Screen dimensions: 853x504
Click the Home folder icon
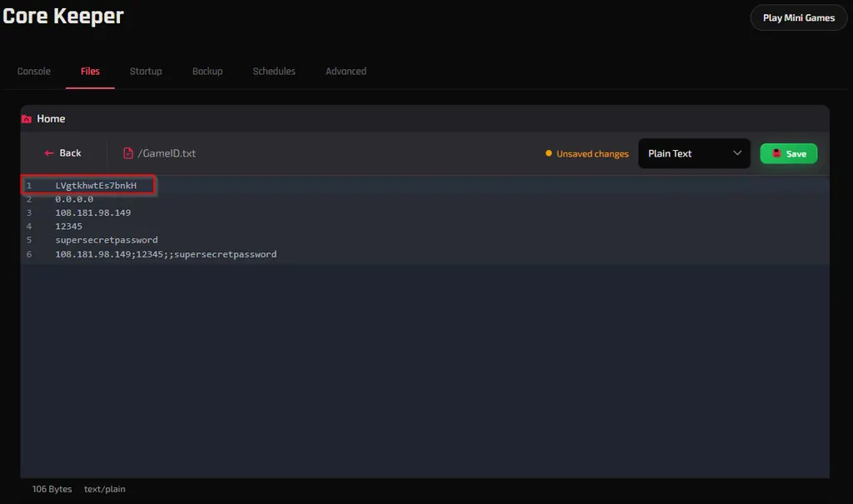coord(26,118)
